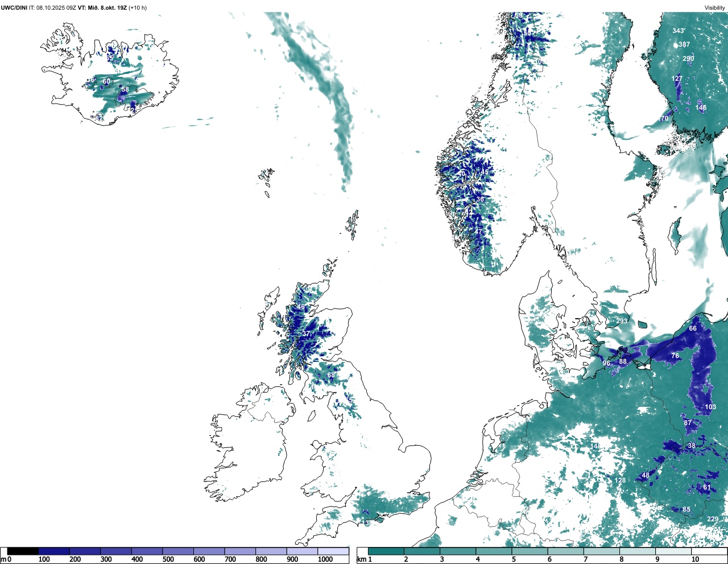Click the '5' tick label in the km legend
Screen dimensions: 728x564
514,559
